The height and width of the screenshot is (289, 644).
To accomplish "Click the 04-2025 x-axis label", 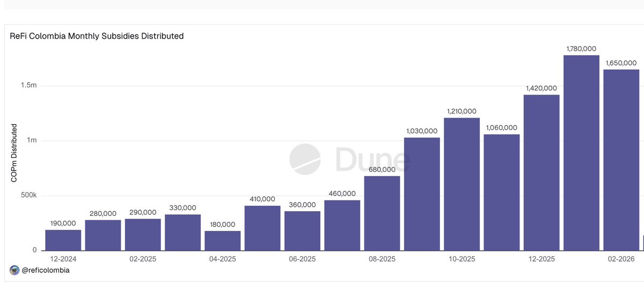I will click(223, 259).
